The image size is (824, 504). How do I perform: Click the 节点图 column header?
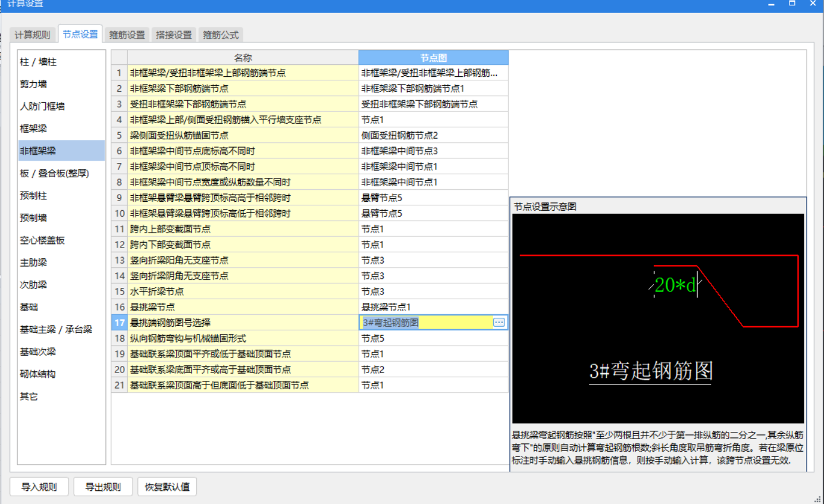click(433, 58)
